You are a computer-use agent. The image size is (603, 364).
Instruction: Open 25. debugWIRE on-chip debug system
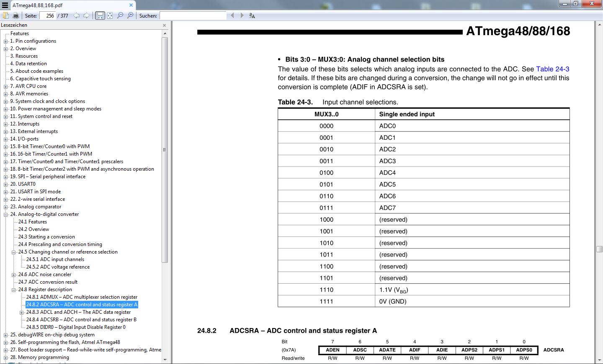(52, 335)
